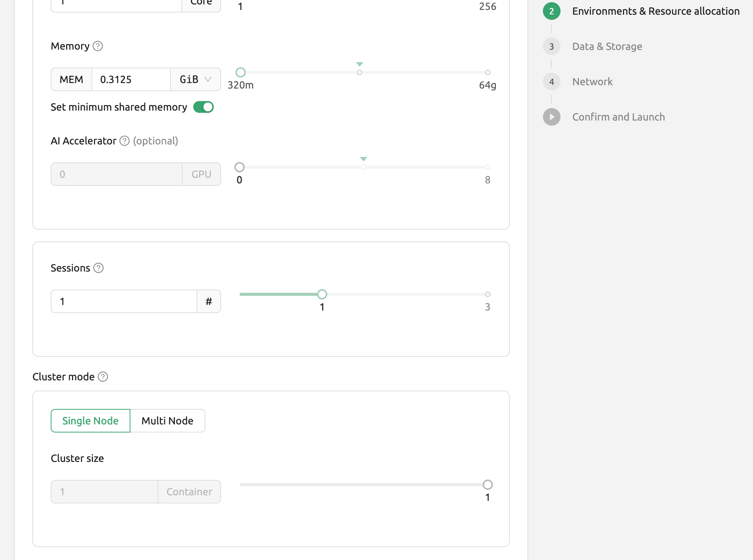Click the disabled GPU count input
The width and height of the screenshot is (753, 560).
[117, 174]
